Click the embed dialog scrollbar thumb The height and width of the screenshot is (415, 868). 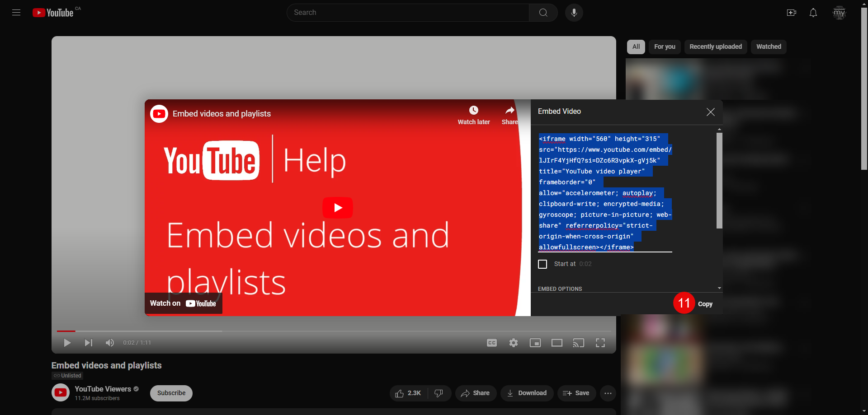click(719, 181)
